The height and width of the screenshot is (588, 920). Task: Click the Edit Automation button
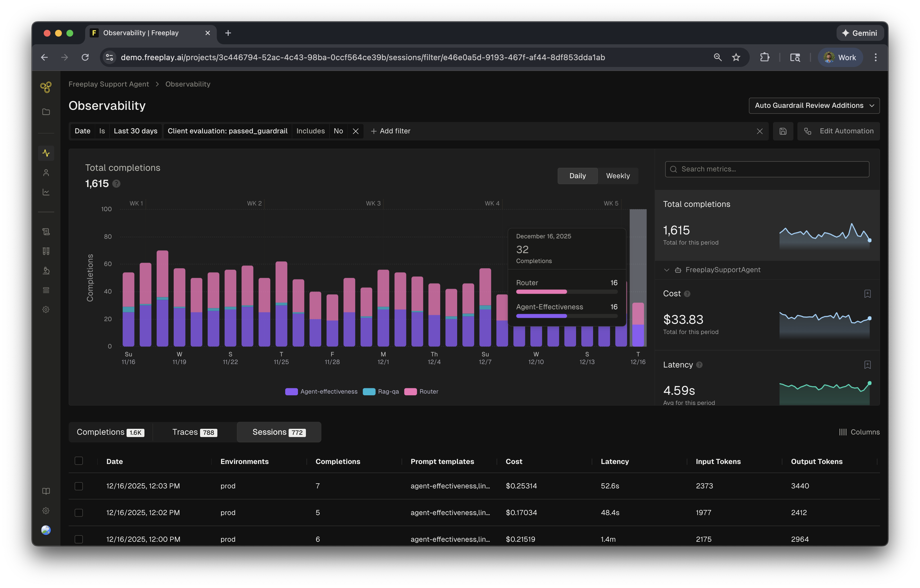click(839, 131)
